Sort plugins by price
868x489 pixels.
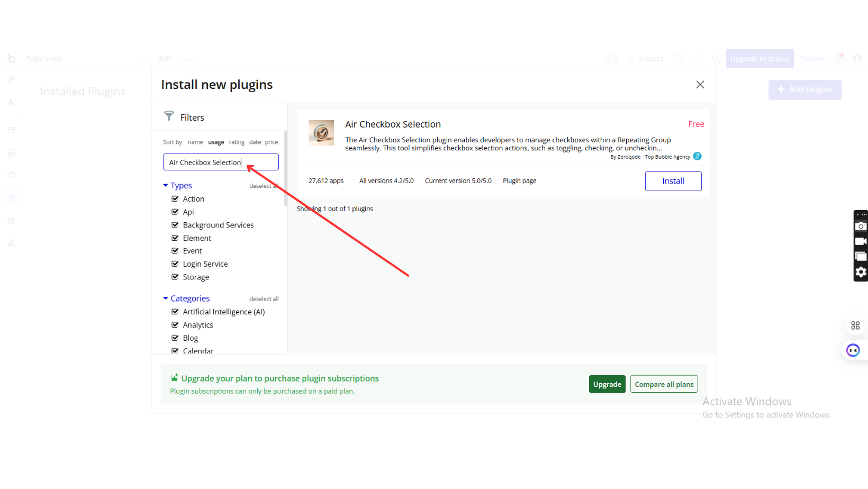coord(272,142)
